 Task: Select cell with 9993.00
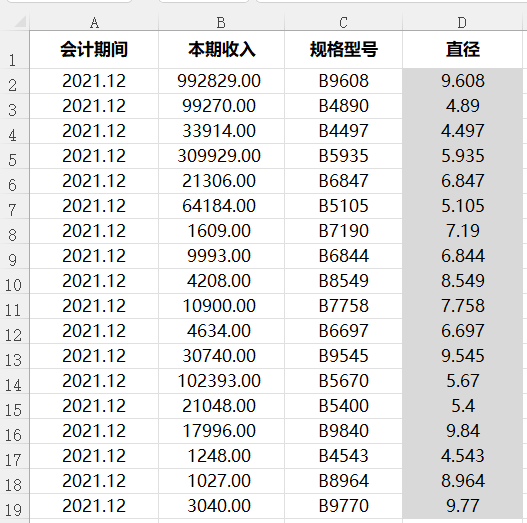coord(221,256)
